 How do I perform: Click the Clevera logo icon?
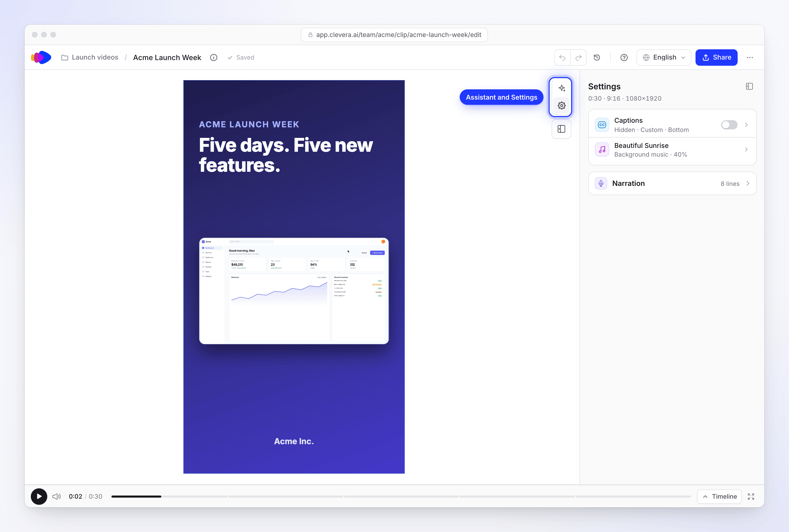41,57
